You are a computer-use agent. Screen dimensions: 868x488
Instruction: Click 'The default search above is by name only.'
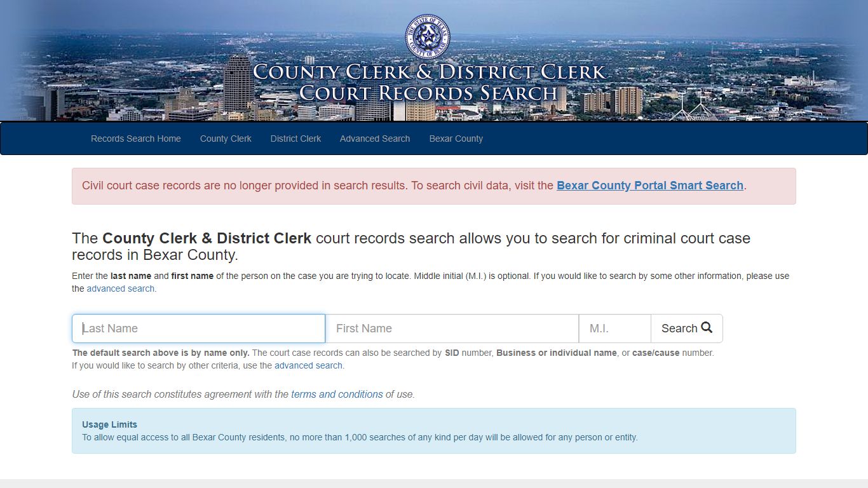161,353
